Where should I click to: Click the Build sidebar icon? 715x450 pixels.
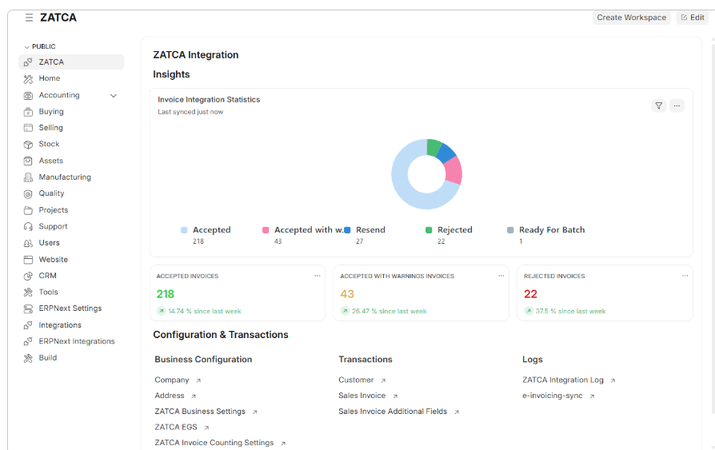(x=28, y=358)
